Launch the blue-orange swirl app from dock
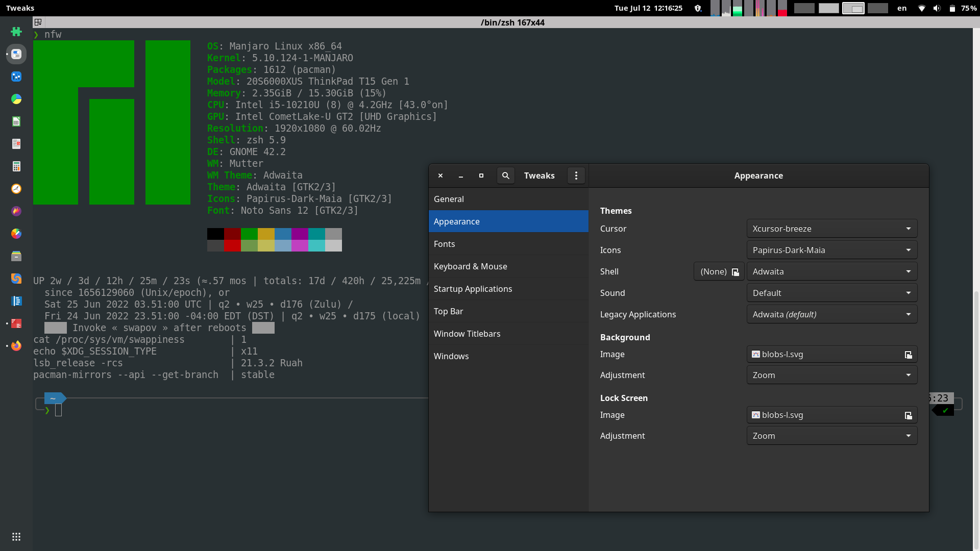Image resolution: width=980 pixels, height=551 pixels. tap(16, 279)
